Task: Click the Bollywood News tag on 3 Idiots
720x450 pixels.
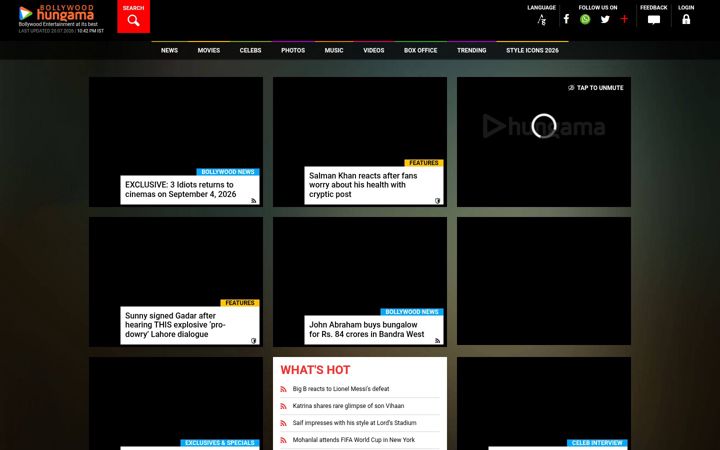Action: 228,172
